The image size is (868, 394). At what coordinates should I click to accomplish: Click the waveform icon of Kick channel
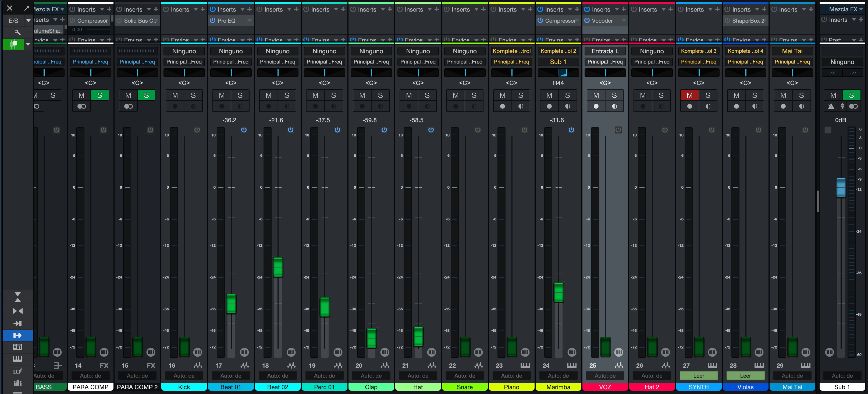coord(198,365)
